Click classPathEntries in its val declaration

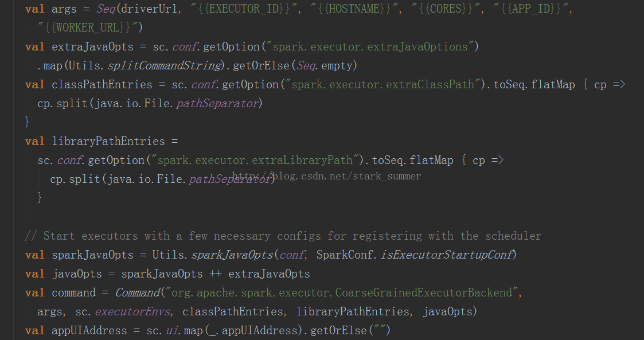[102, 85]
